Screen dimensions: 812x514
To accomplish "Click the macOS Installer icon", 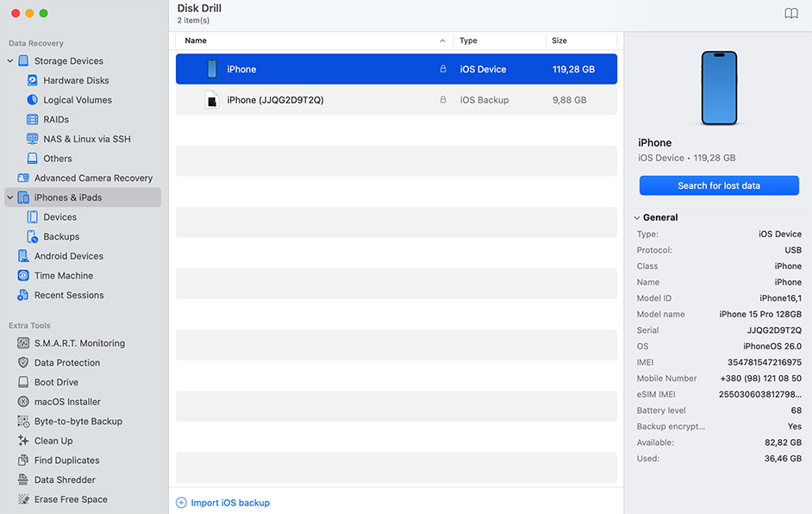I will [x=23, y=402].
